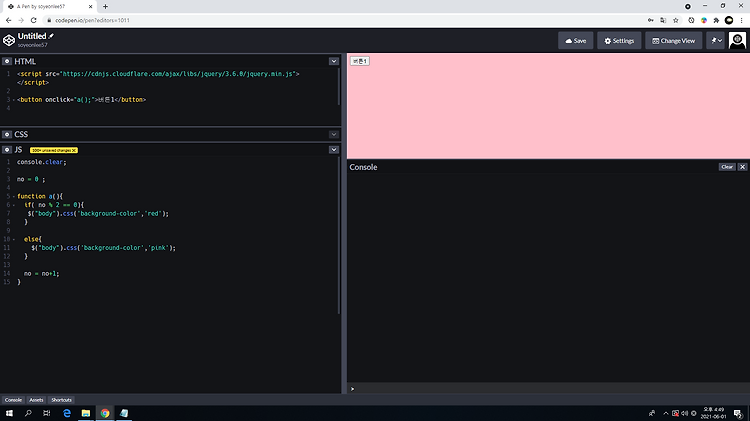
Task: Open CSS editor settings gear
Action: 7,134
